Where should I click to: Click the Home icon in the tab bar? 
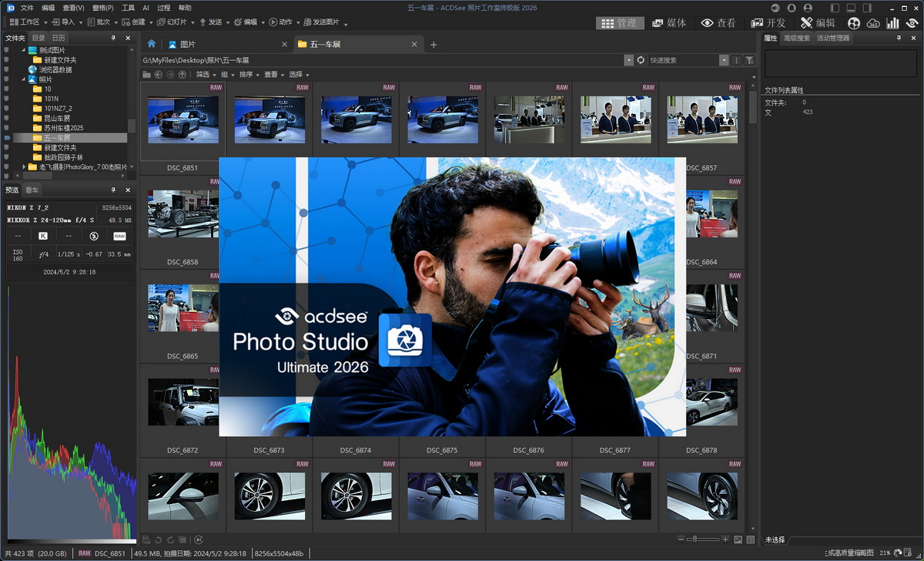pos(152,44)
